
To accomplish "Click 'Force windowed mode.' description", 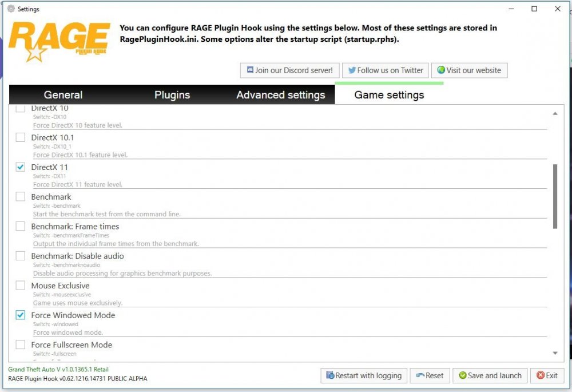I will coord(68,332).
